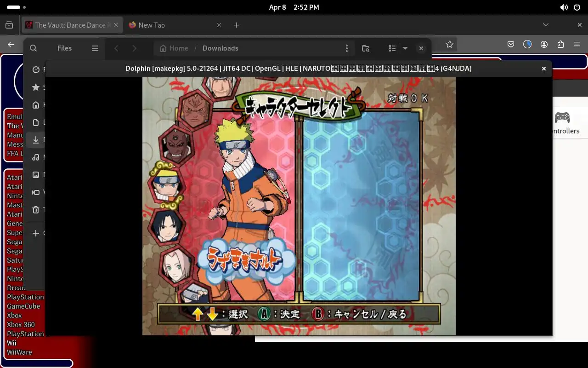Select the Sakura pink-haired portrait
This screenshot has width=588, height=368.
(177, 267)
